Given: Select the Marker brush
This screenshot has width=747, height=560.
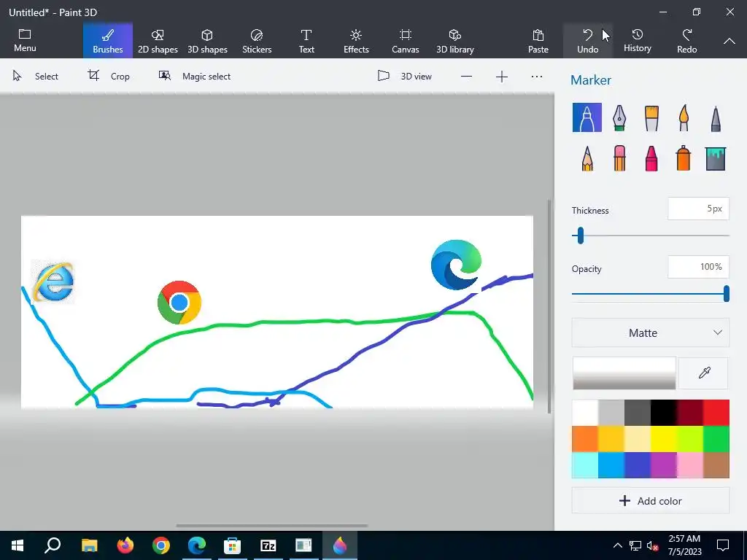Looking at the screenshot, I should (587, 117).
